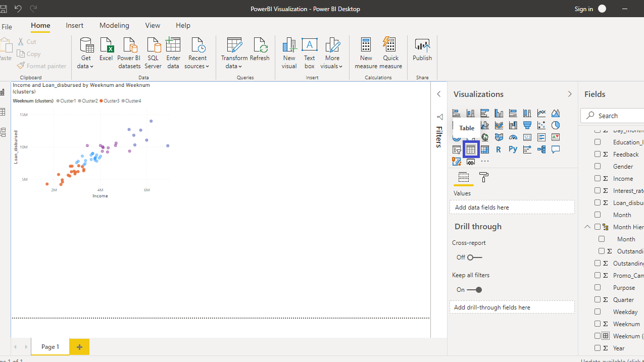
Task: Expand the Filters pane chevron
Action: point(439,94)
